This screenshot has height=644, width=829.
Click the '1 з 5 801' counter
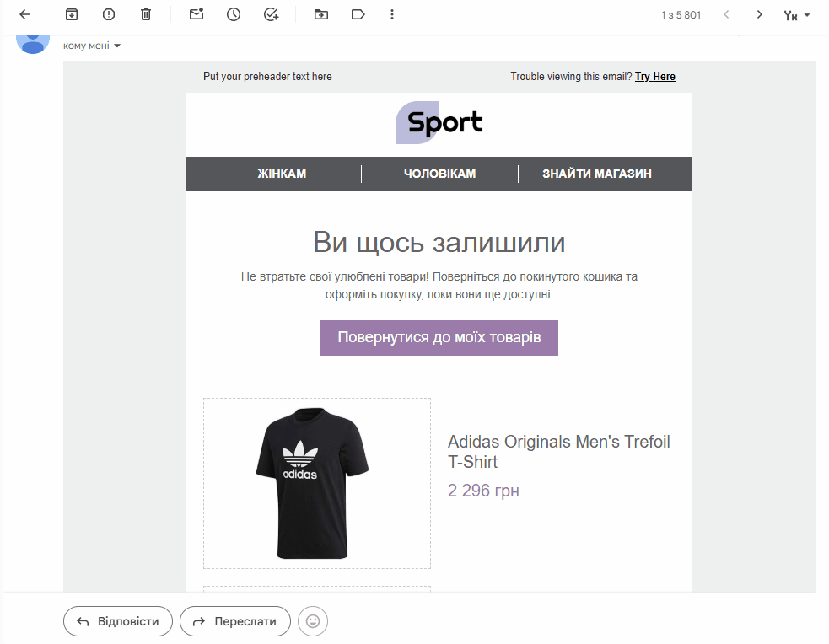click(681, 15)
